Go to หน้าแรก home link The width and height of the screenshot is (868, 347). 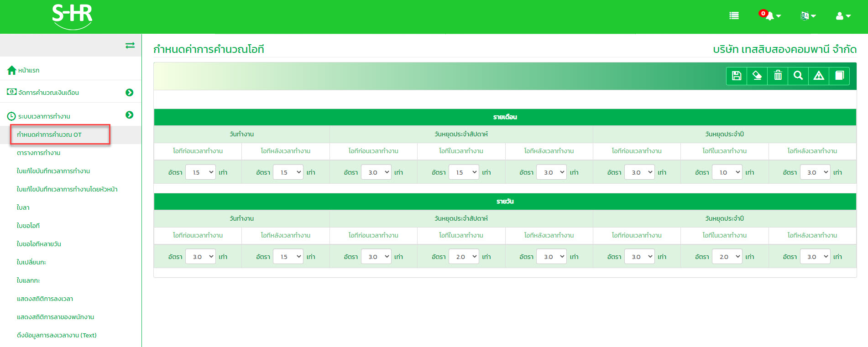(x=28, y=70)
